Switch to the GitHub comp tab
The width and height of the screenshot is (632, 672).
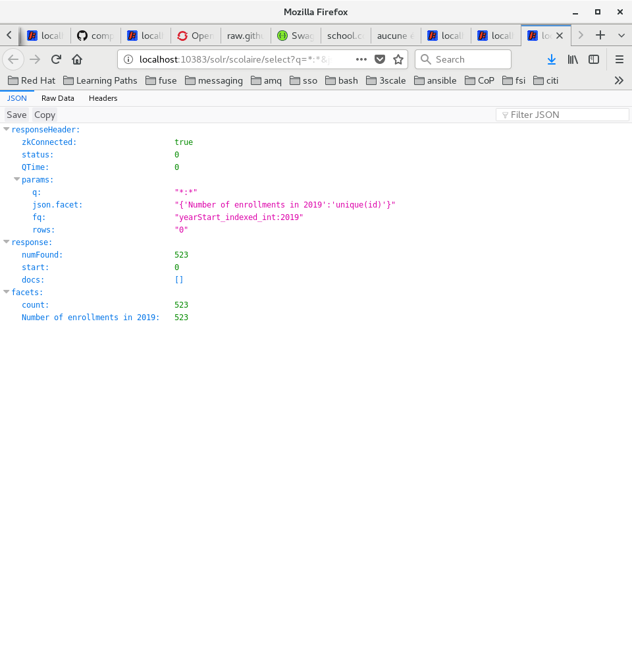[95, 36]
